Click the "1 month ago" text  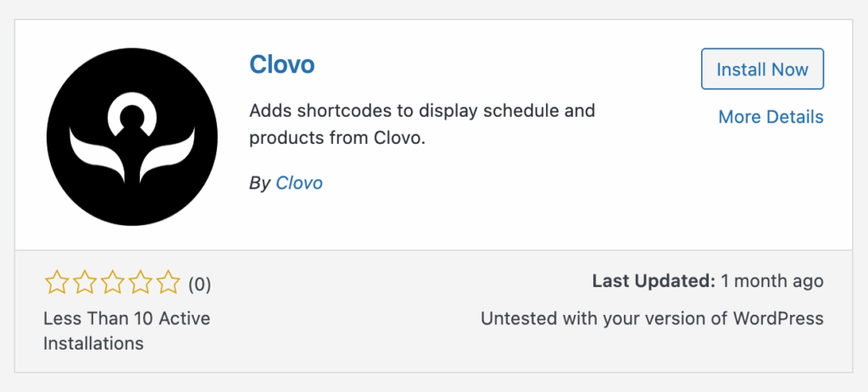(772, 281)
